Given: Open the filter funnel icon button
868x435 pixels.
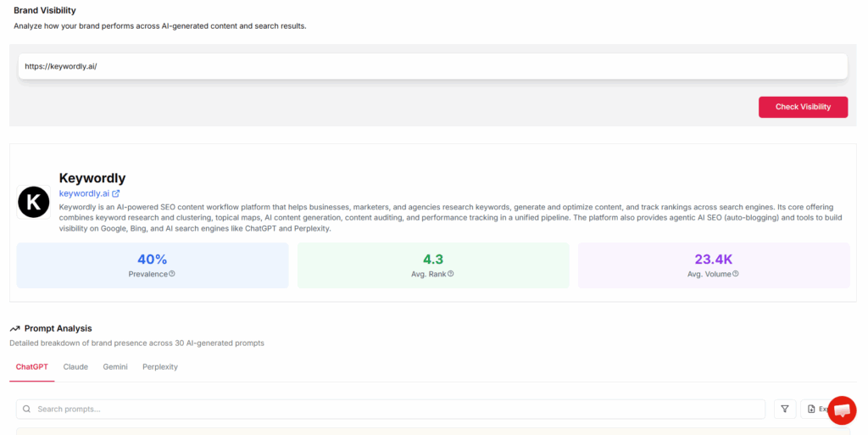Looking at the screenshot, I should 785,409.
